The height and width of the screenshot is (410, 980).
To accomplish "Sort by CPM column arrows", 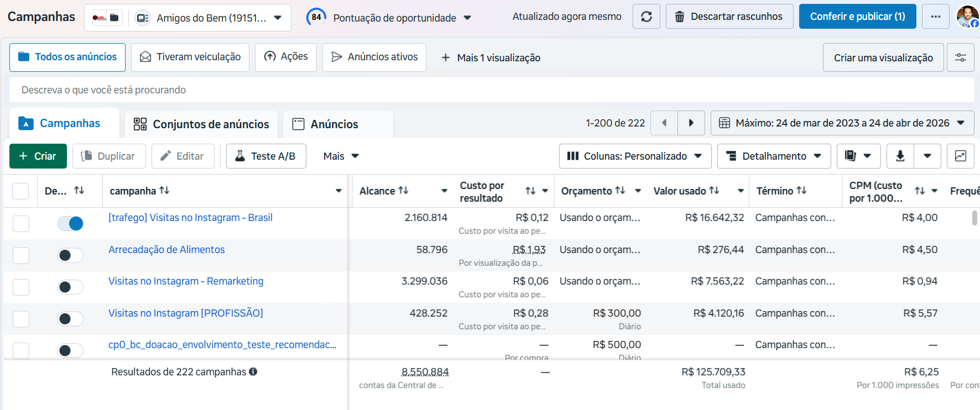I will click(920, 191).
